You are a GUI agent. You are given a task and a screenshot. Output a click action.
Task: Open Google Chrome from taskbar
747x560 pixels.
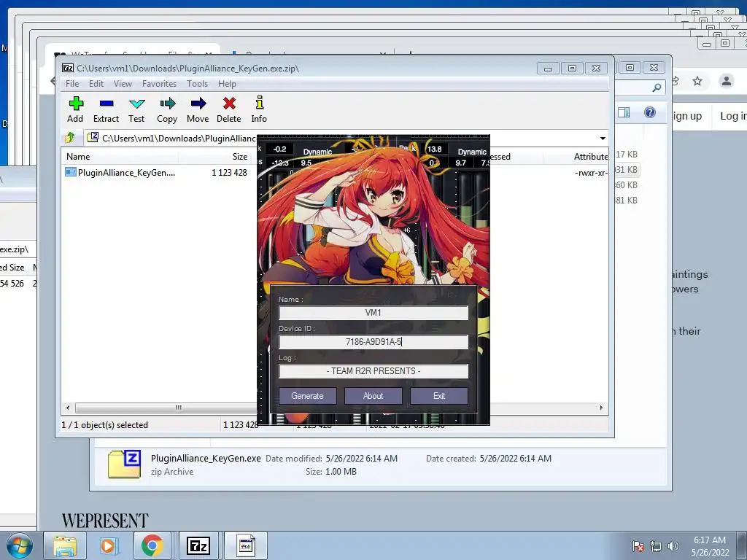[x=152, y=545]
